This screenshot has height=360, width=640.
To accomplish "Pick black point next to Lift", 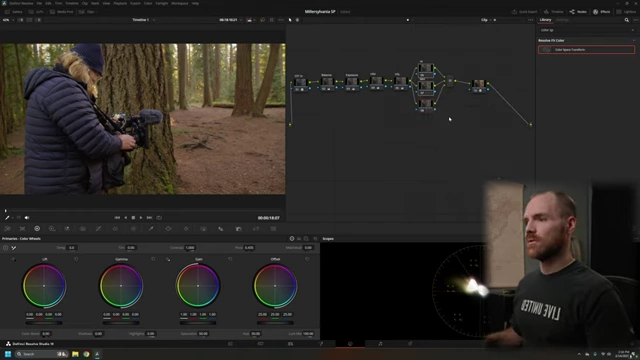I will point(13,259).
